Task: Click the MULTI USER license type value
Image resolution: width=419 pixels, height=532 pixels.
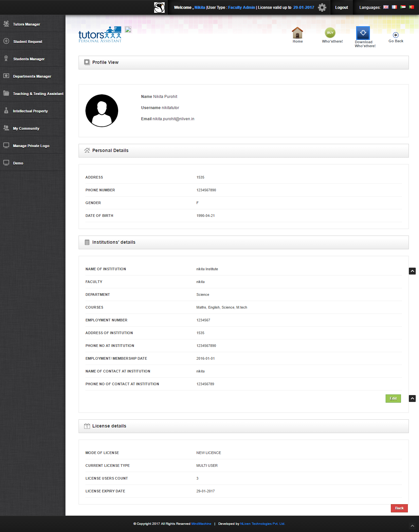Action: (207, 465)
